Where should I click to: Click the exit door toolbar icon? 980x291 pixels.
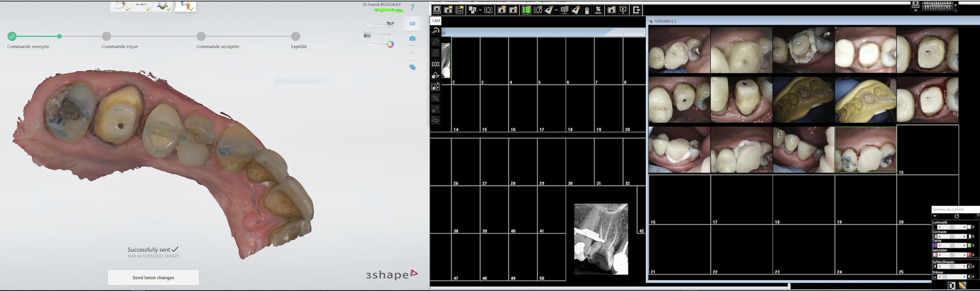tap(636, 10)
